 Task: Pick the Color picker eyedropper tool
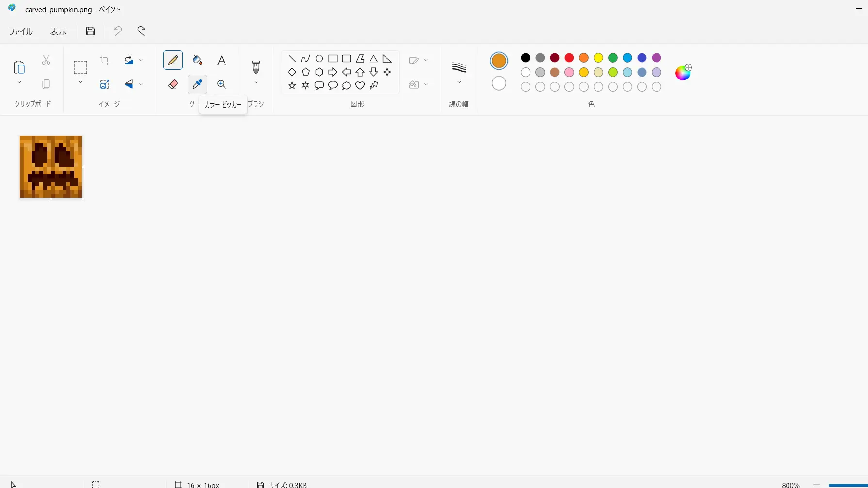coord(197,84)
